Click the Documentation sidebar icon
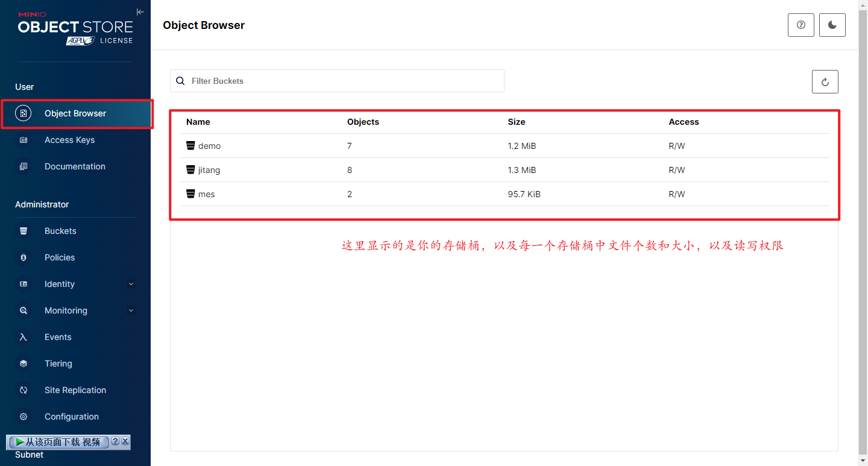The image size is (868, 466). coord(24,166)
